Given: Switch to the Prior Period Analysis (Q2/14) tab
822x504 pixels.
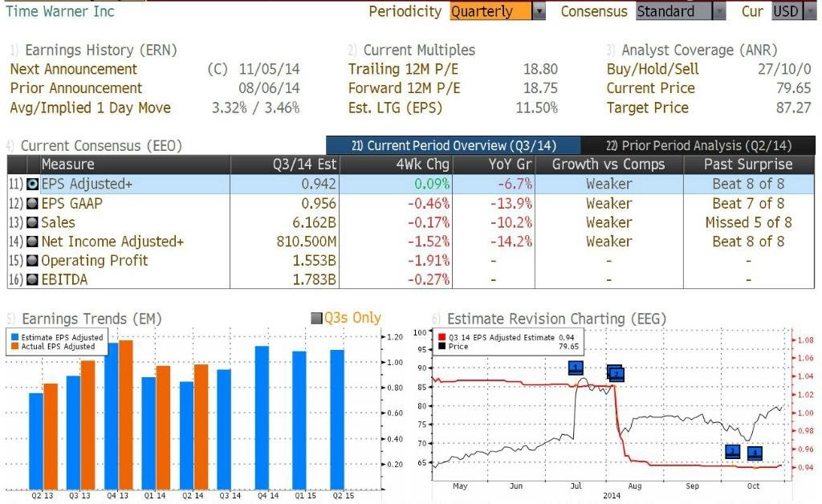Looking at the screenshot, I should pos(698,145).
